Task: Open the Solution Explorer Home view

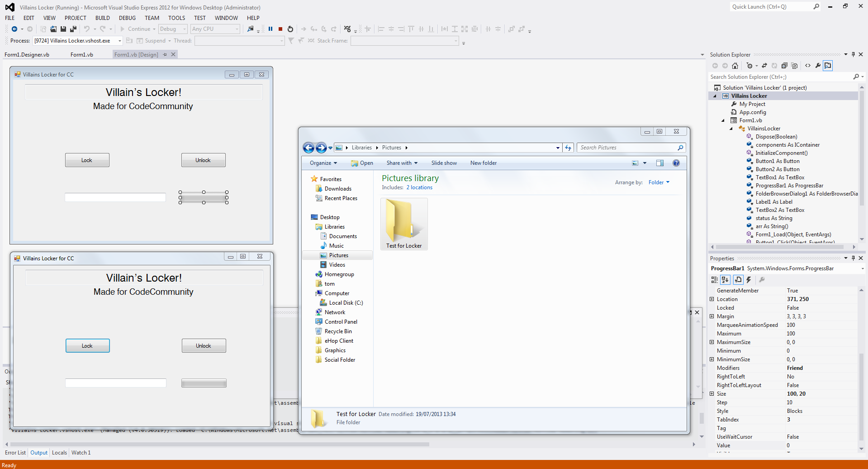Action: [735, 66]
